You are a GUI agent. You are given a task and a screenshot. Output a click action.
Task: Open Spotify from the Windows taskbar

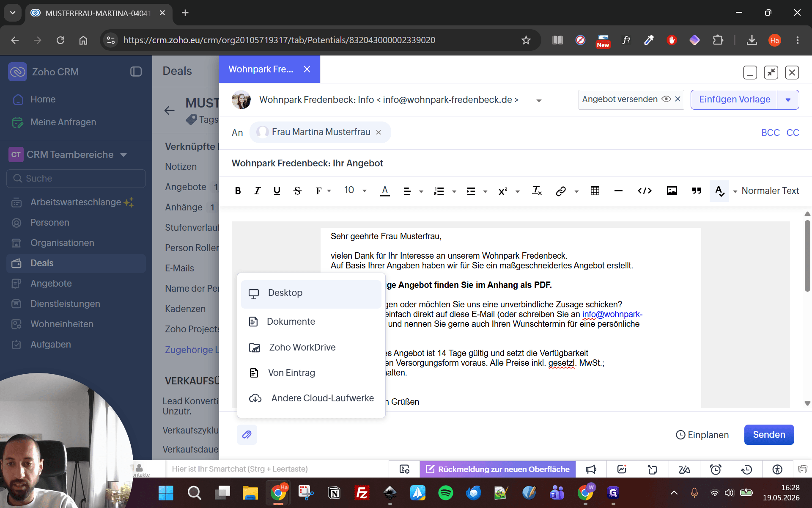445,493
